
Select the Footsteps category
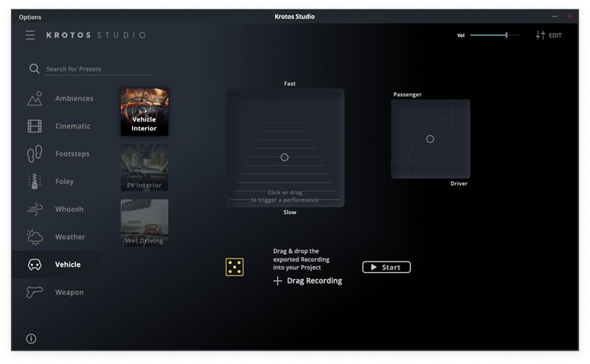coord(72,154)
